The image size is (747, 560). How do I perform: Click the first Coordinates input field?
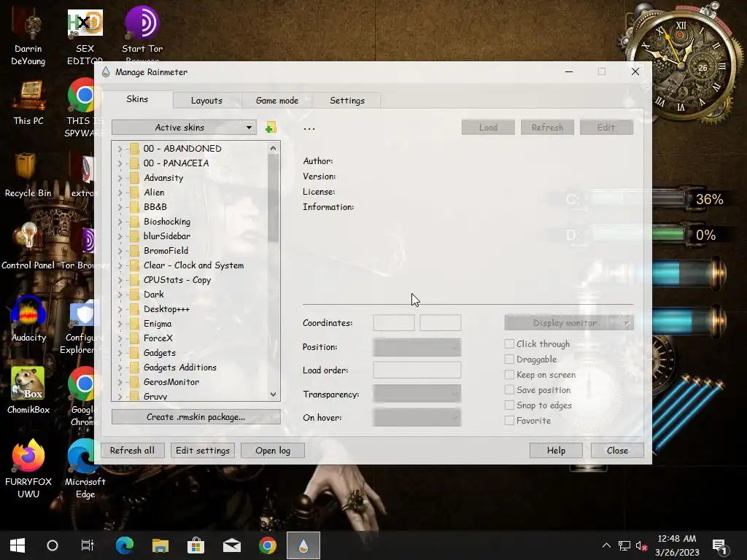[x=393, y=323]
